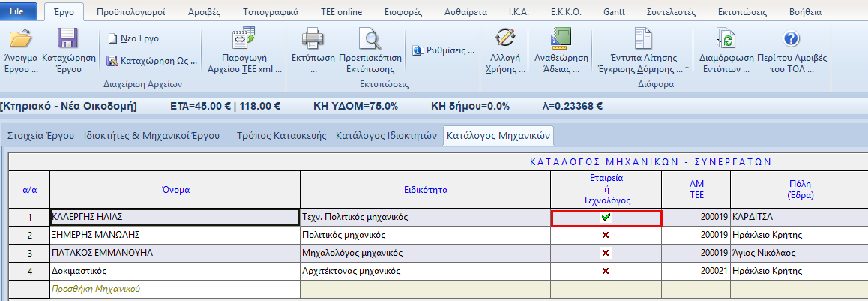Click the Καταχώρηση Έργου save icon

click(x=67, y=40)
